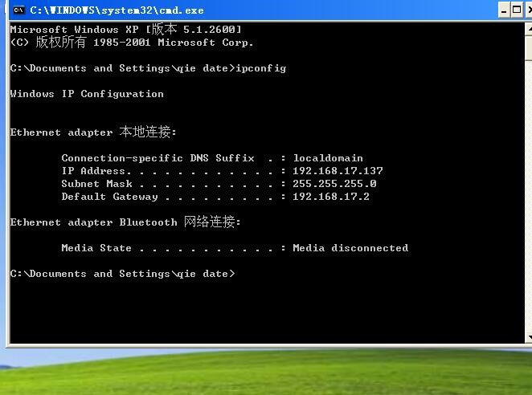This screenshot has height=395, width=532.
Task: Maximize the cmd.exe window
Action: [x=517, y=10]
